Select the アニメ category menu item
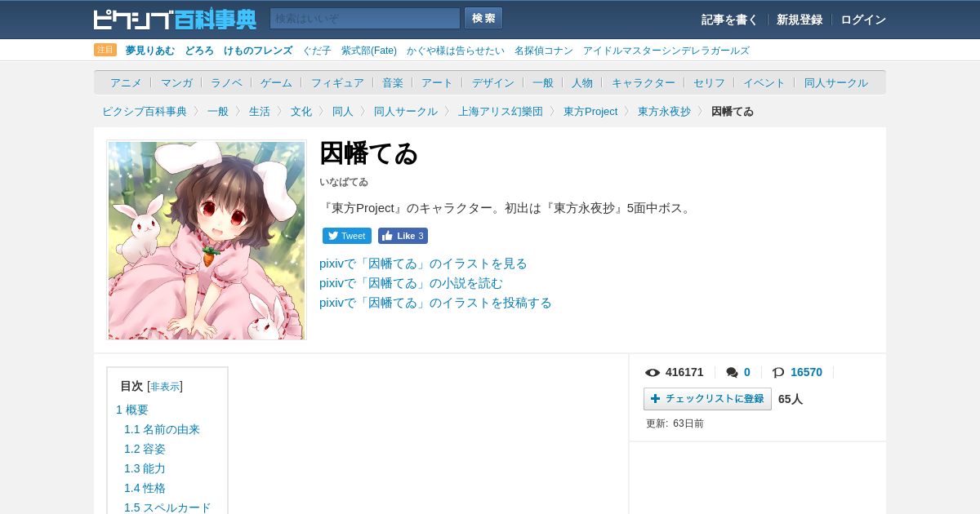Image resolution: width=980 pixels, height=514 pixels. click(x=126, y=82)
